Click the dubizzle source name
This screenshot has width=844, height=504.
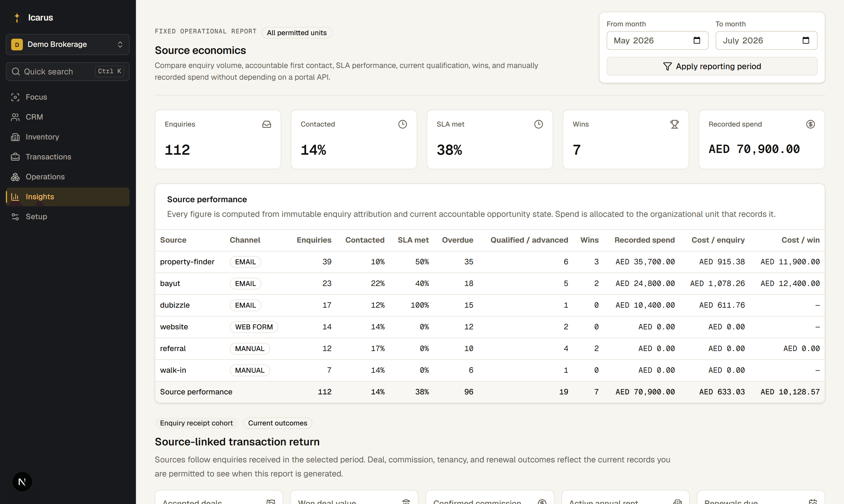pyautogui.click(x=175, y=305)
